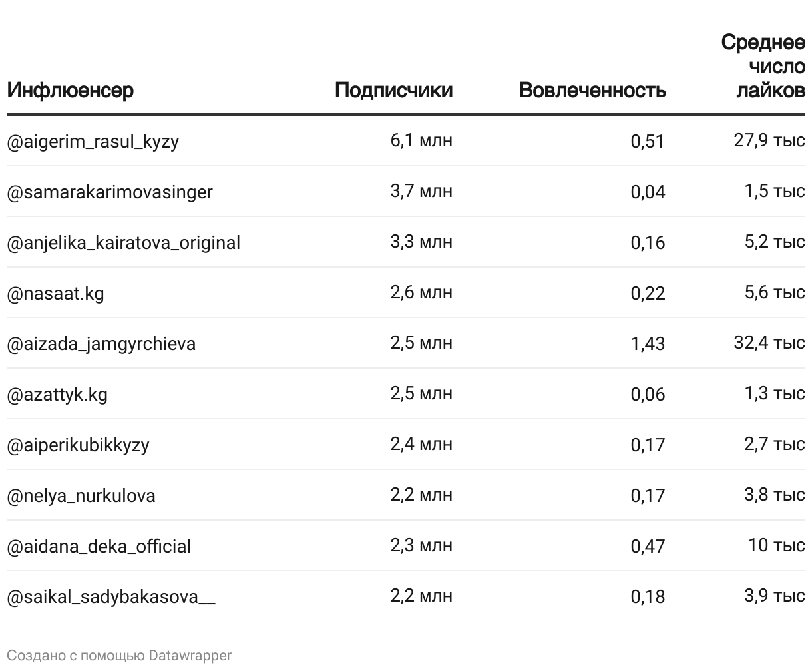812x671 pixels.
Task: Select the @aizada_jamgyrchieva row name
Action: (101, 344)
